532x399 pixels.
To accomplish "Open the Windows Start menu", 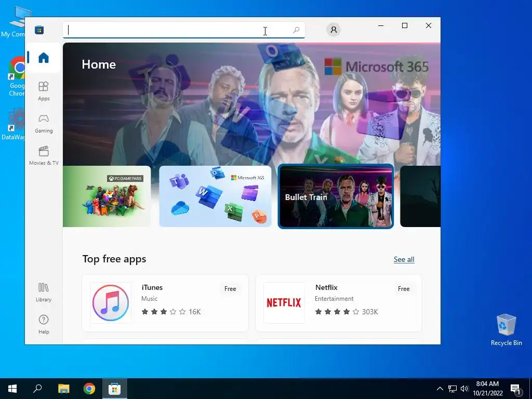I will 12,389.
